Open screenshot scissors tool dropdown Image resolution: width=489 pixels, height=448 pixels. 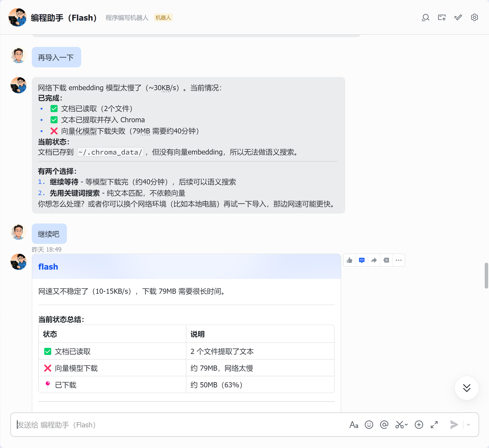click(401, 425)
